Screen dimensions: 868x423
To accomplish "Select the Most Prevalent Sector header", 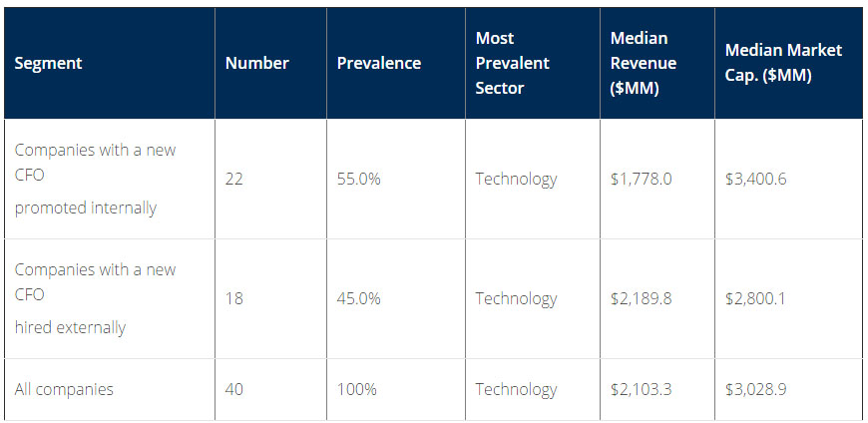I will [515, 63].
